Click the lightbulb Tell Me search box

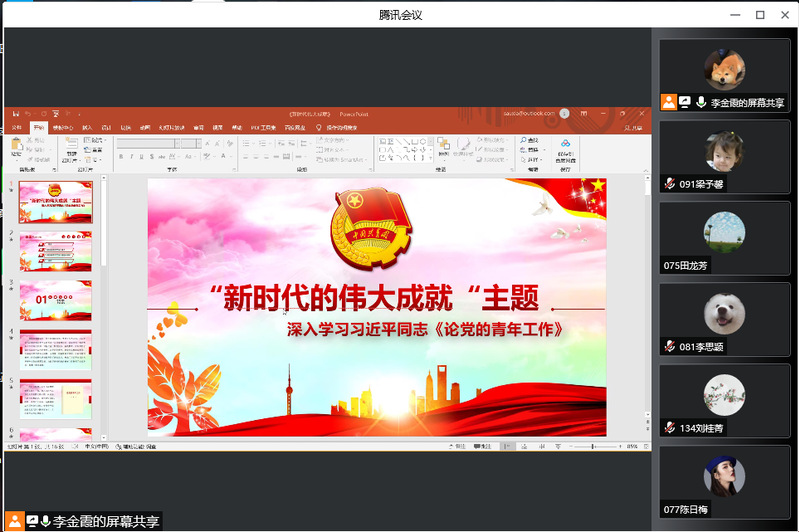(336, 127)
